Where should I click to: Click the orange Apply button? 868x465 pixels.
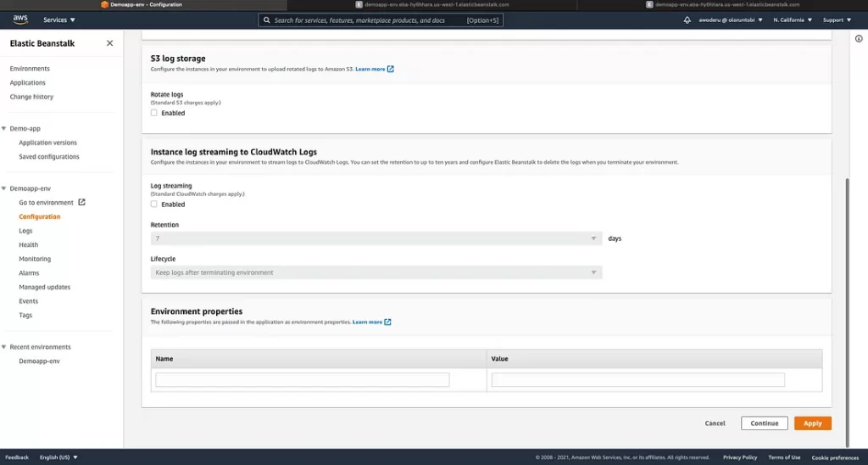tap(812, 423)
